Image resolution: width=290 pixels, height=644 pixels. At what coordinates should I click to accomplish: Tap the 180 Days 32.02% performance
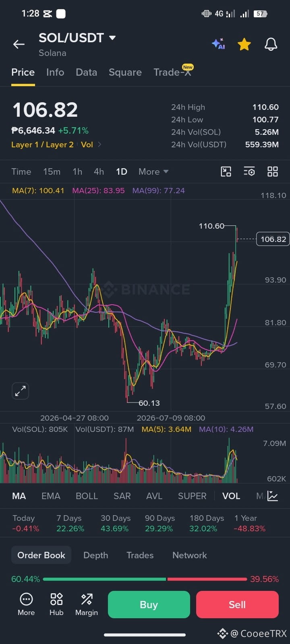207,523
